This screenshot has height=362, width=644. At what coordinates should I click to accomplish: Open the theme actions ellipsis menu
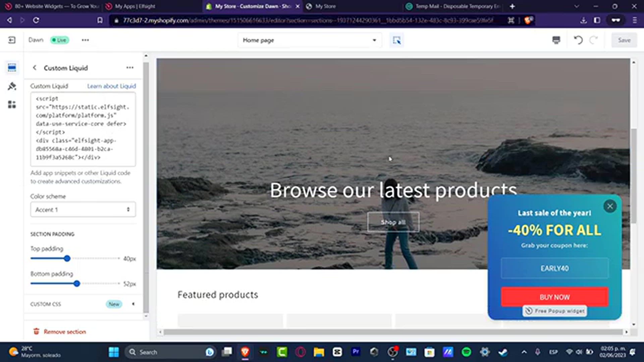click(x=85, y=40)
